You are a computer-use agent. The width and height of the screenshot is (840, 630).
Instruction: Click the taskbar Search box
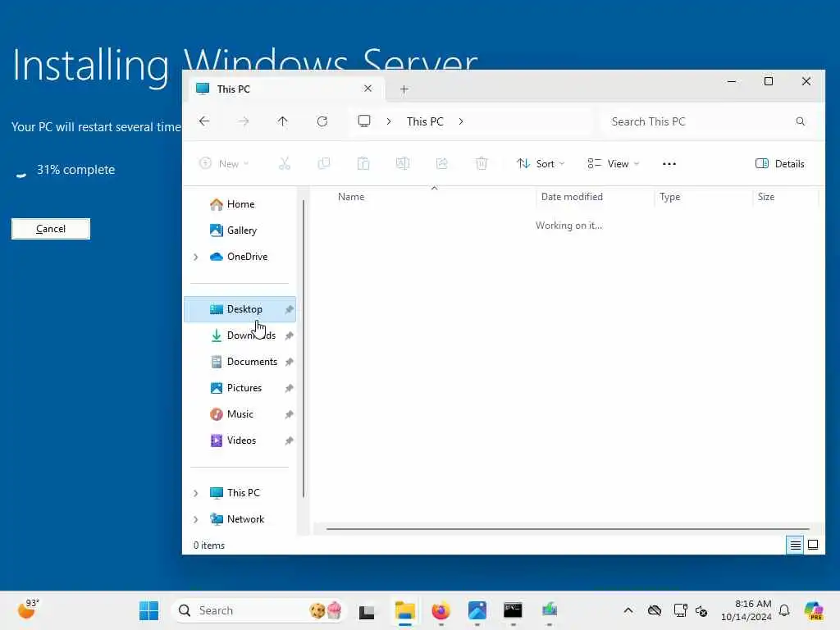click(258, 610)
